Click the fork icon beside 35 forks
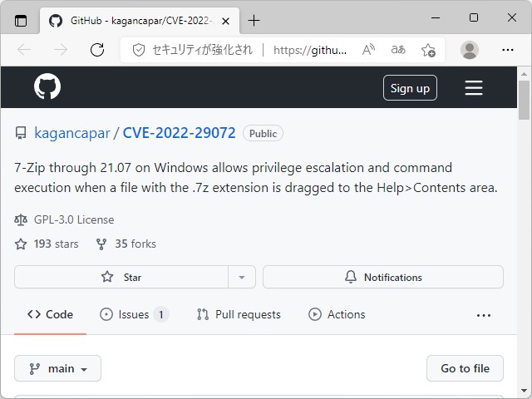 point(101,244)
